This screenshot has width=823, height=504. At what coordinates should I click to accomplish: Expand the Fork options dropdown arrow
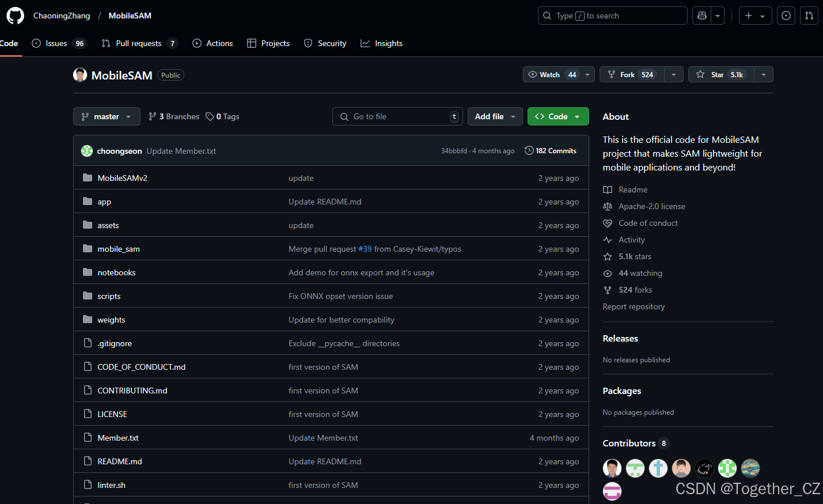click(x=674, y=74)
